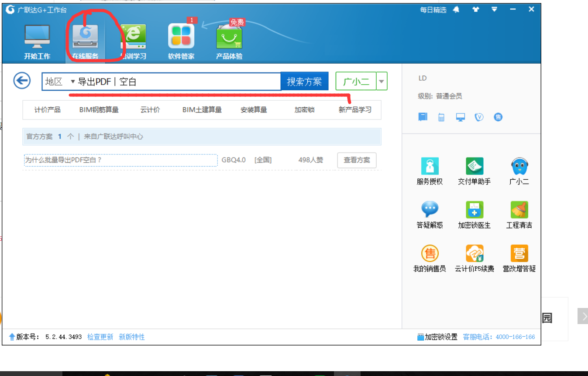The height and width of the screenshot is (376, 588).
Task: Open the 在线服务 section
Action: pyautogui.click(x=85, y=42)
